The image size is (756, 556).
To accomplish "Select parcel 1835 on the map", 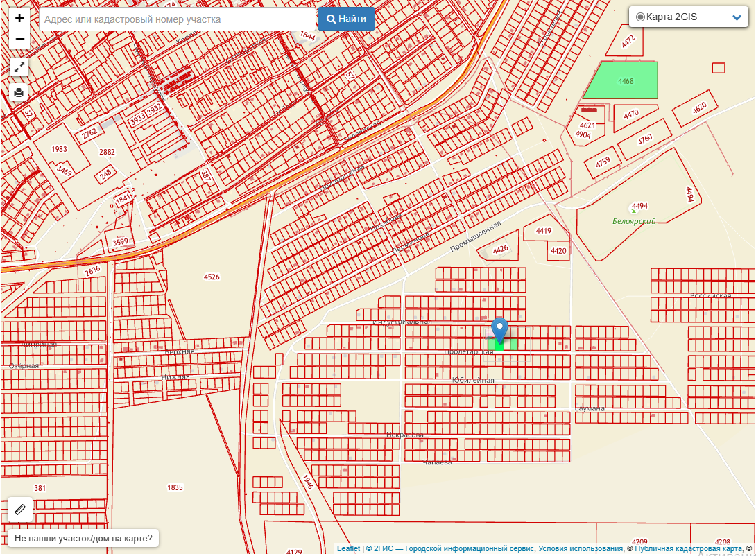I will click(x=175, y=487).
